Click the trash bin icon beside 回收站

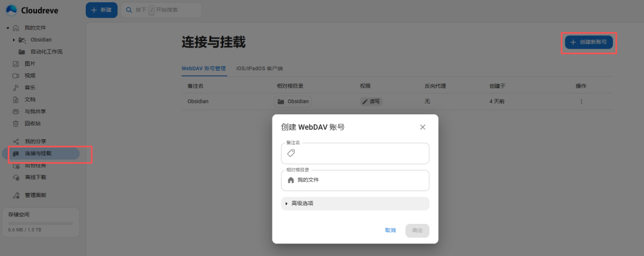click(16, 123)
